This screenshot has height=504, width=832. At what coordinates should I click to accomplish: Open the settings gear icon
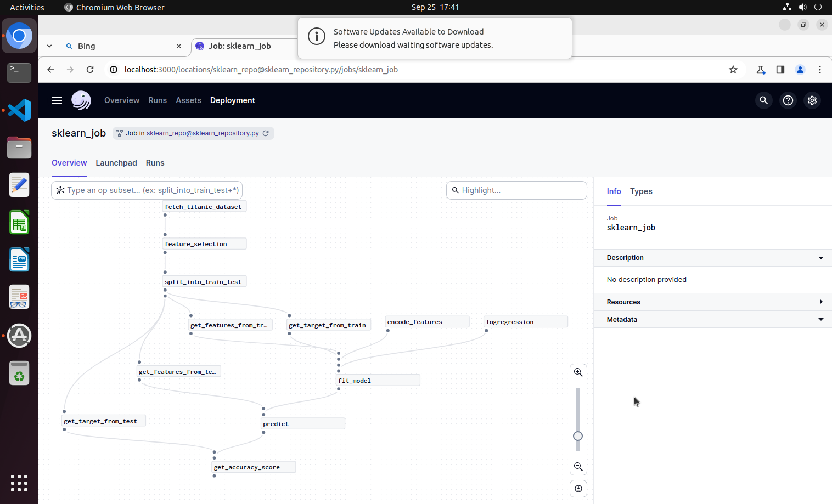tap(812, 100)
